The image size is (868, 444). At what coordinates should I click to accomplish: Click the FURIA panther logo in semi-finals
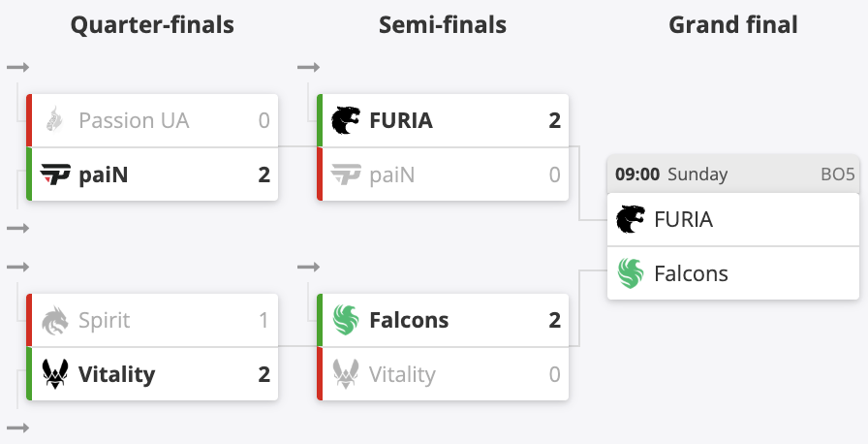click(x=346, y=120)
